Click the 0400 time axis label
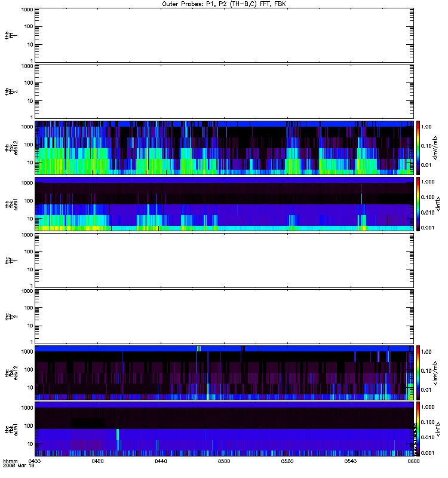Screen dimensions: 448x478 tap(35, 461)
